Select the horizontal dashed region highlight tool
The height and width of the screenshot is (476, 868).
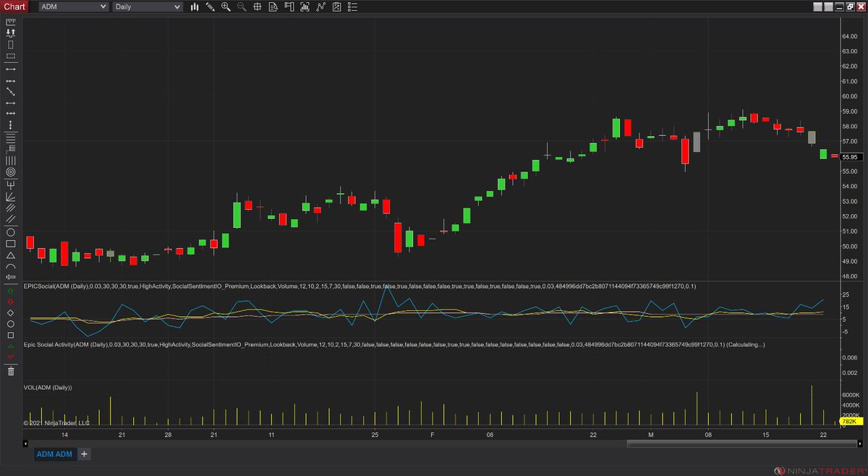[x=11, y=56]
